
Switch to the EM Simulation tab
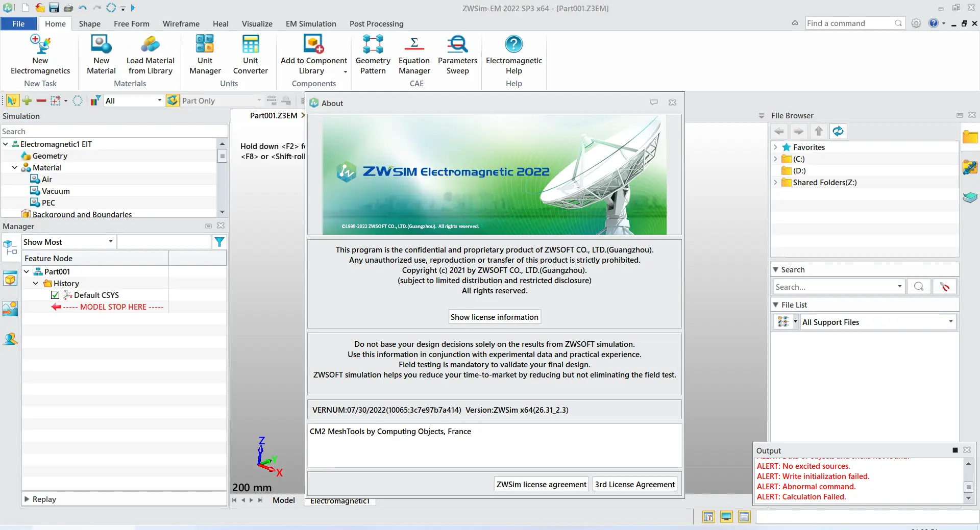[311, 23]
